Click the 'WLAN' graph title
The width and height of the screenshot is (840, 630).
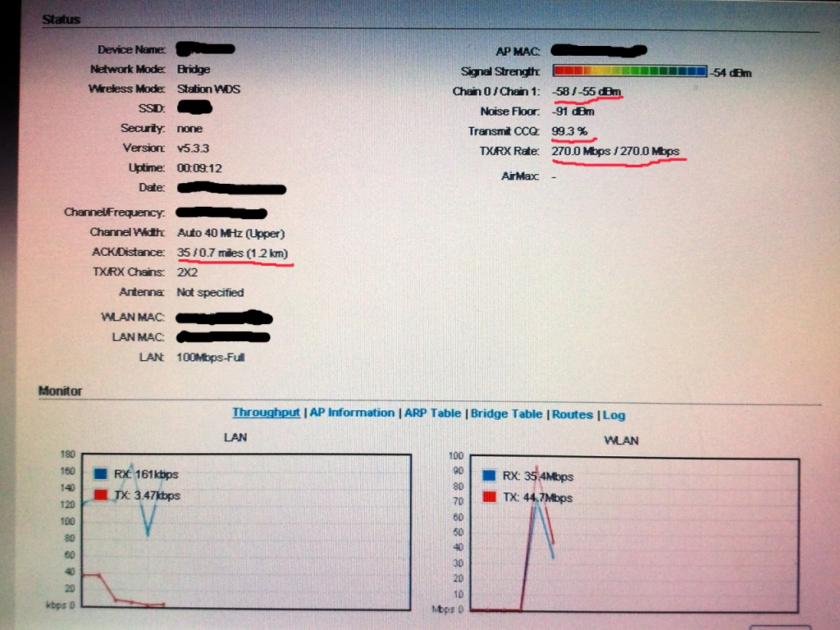click(x=621, y=441)
